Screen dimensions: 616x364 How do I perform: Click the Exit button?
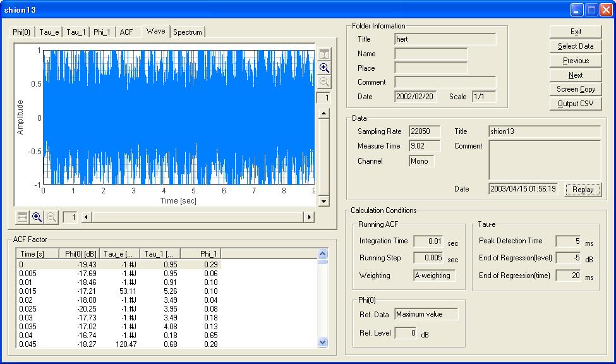[576, 32]
